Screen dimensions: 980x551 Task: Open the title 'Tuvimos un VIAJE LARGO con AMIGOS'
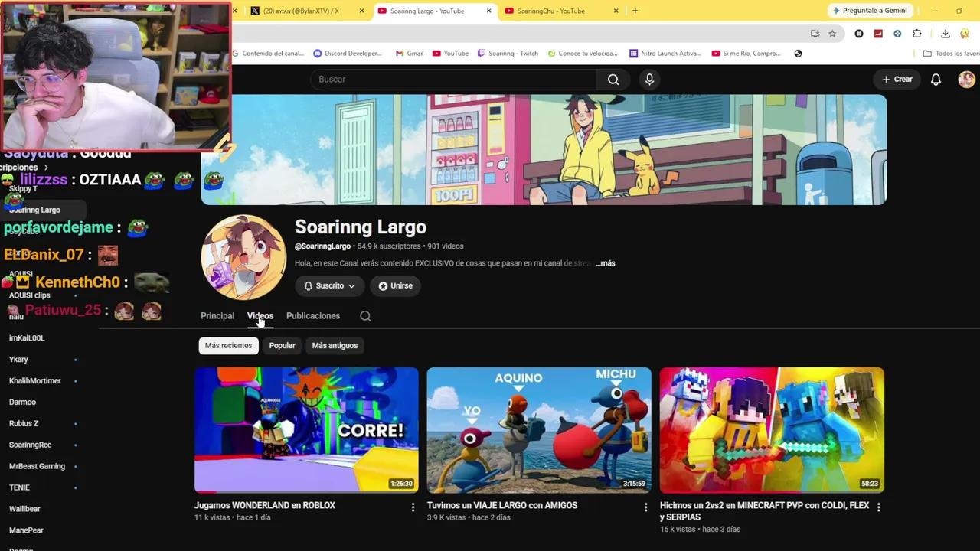click(502, 506)
